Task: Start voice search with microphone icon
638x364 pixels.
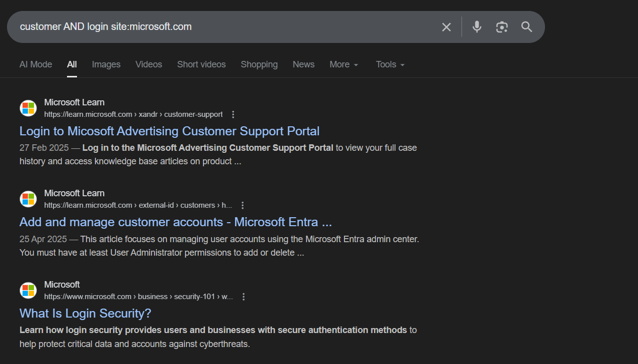Action: pyautogui.click(x=477, y=27)
